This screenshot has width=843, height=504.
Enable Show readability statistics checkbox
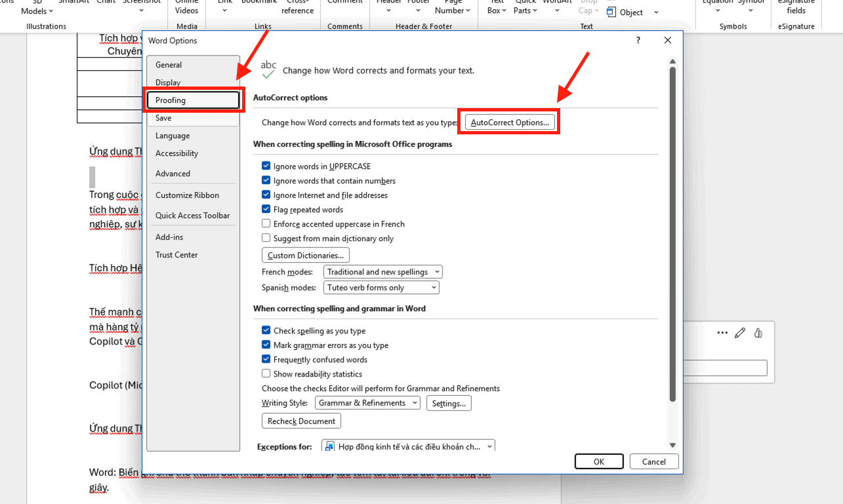(266, 374)
